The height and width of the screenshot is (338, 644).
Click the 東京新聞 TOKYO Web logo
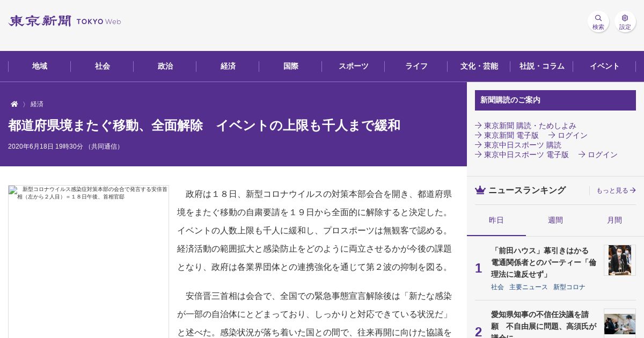(64, 21)
